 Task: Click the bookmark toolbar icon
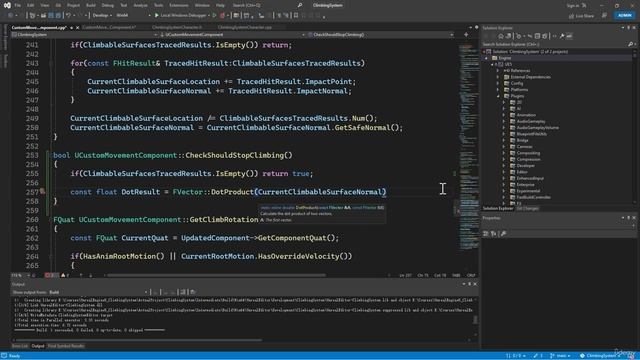296,16
